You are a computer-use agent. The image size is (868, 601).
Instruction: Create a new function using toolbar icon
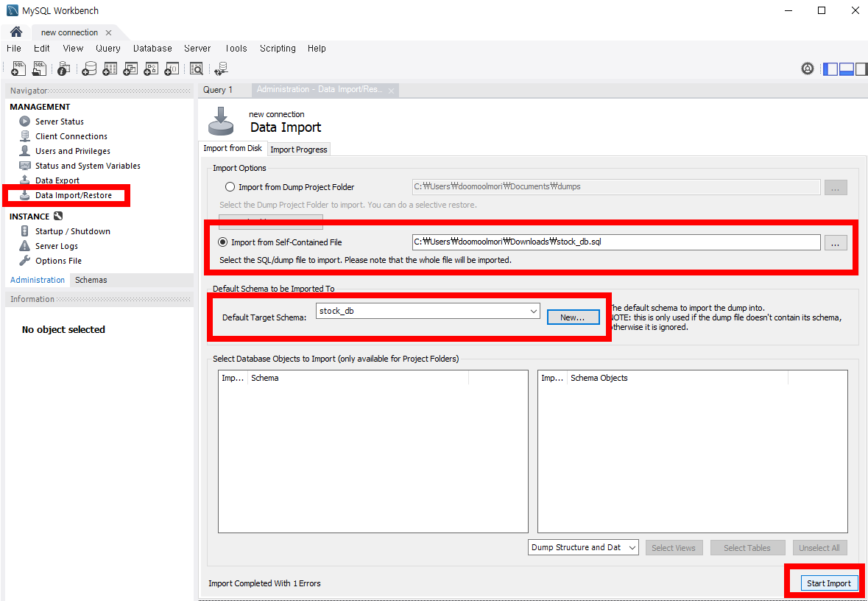tap(172, 68)
